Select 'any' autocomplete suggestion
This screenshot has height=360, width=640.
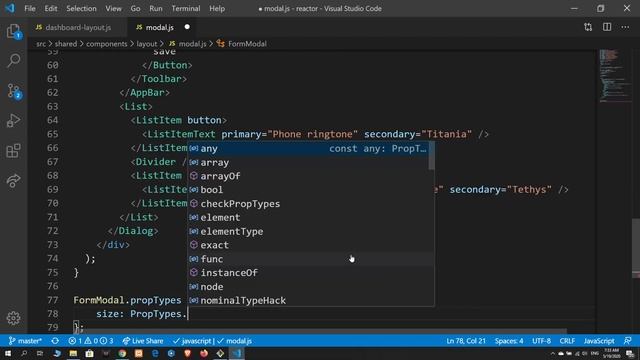click(x=308, y=149)
